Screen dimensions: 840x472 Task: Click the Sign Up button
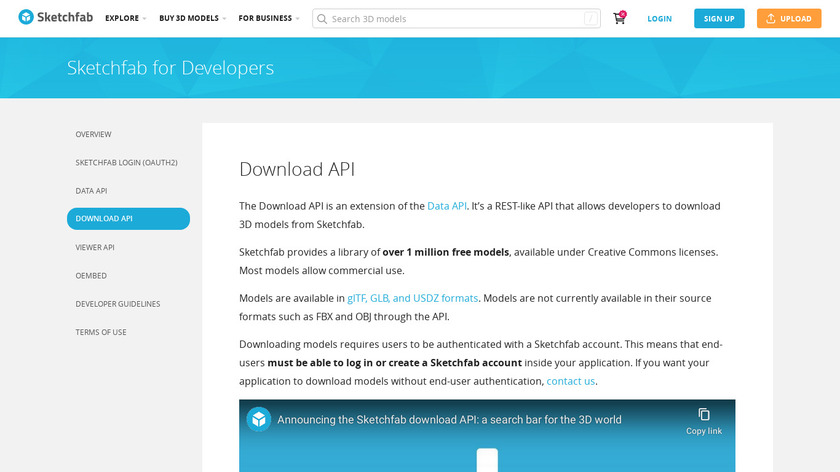(x=719, y=19)
